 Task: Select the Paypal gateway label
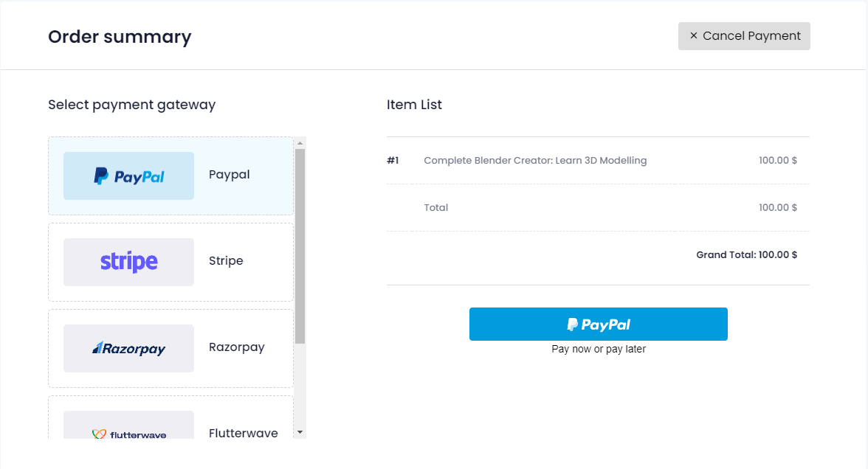pyautogui.click(x=229, y=175)
